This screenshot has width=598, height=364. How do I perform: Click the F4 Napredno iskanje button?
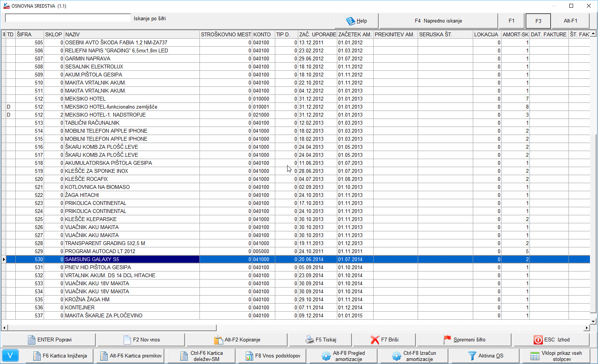tap(438, 21)
